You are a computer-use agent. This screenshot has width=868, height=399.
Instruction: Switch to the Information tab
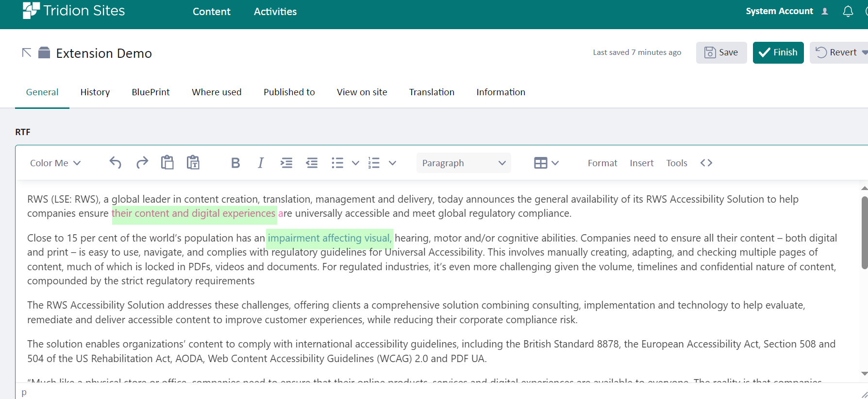501,92
